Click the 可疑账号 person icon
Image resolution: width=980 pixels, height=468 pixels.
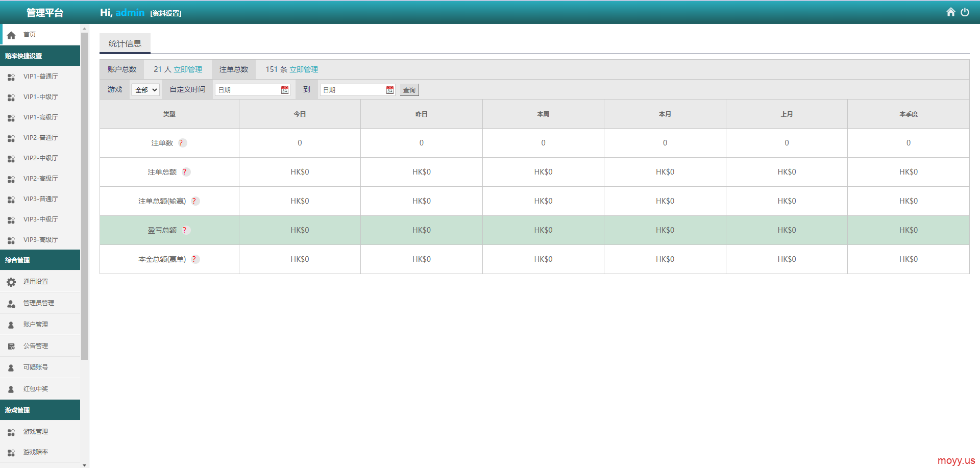(11, 368)
